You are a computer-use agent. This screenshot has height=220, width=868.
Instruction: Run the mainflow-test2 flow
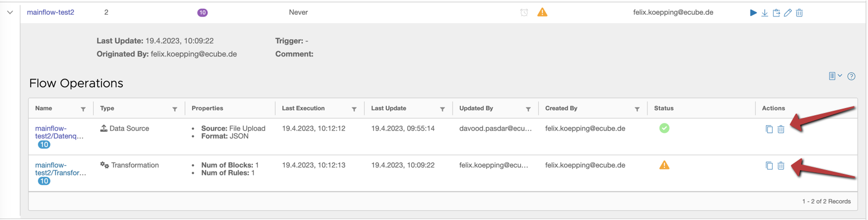(753, 13)
